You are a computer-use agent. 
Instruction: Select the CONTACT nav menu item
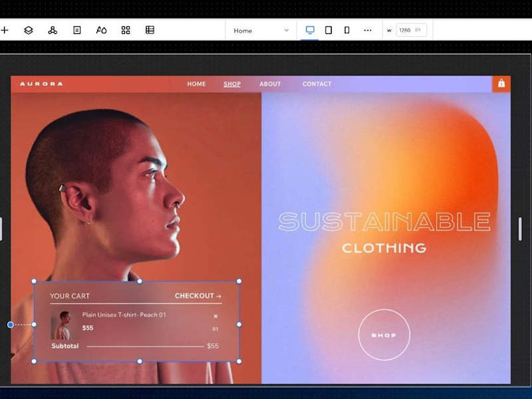[x=317, y=84]
